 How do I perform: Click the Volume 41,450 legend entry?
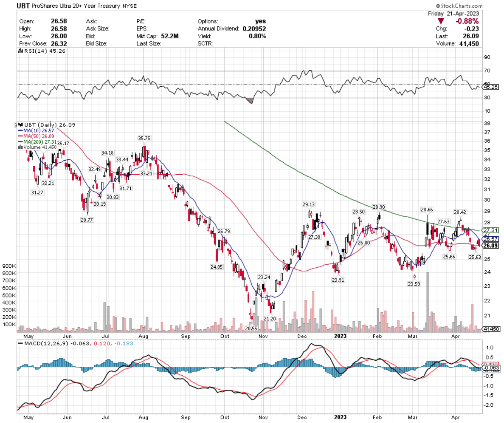point(37,147)
